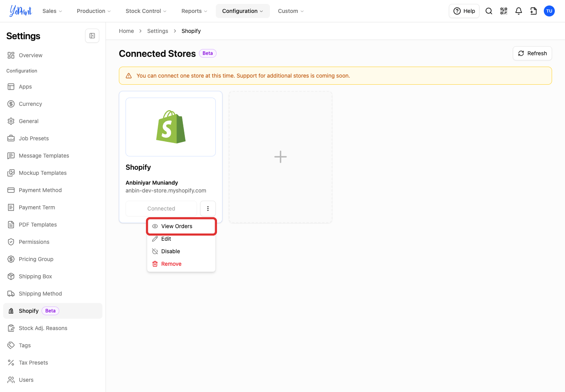Open the notifications bell

coord(519,11)
